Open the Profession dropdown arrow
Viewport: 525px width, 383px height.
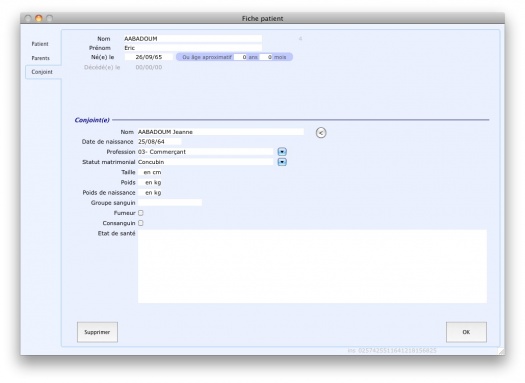pos(282,152)
